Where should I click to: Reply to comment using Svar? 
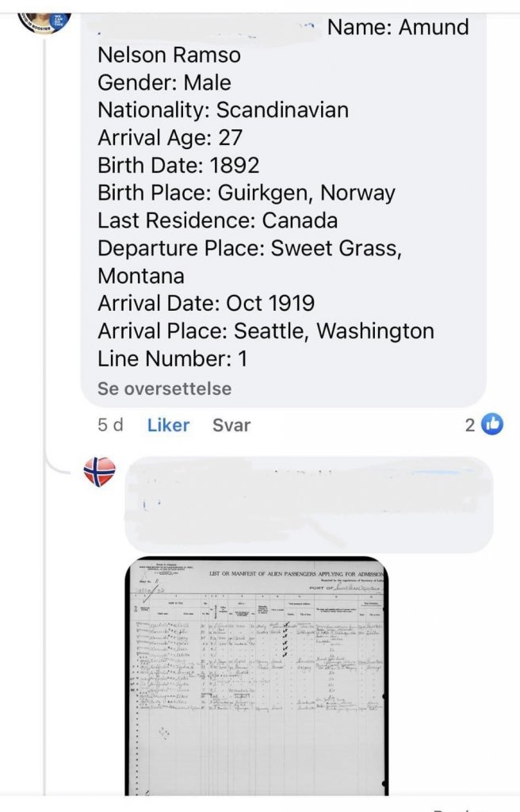[x=231, y=425]
